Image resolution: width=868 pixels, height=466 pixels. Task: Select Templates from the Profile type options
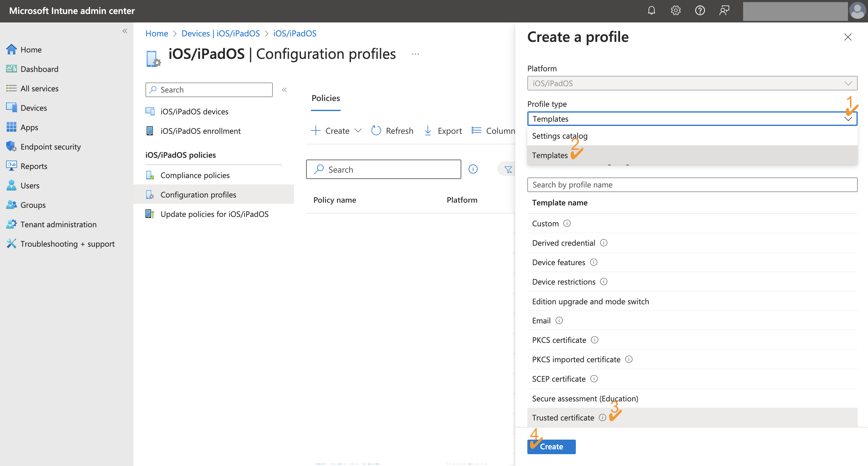pyautogui.click(x=550, y=155)
